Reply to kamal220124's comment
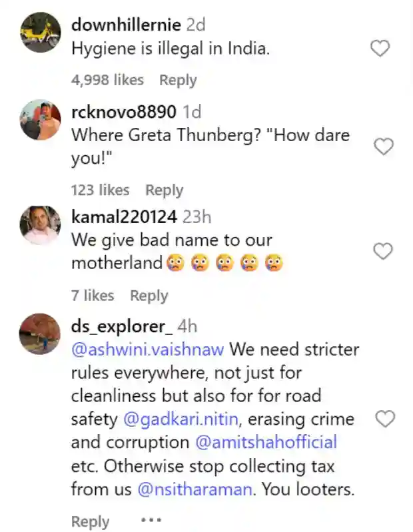 coord(149,296)
